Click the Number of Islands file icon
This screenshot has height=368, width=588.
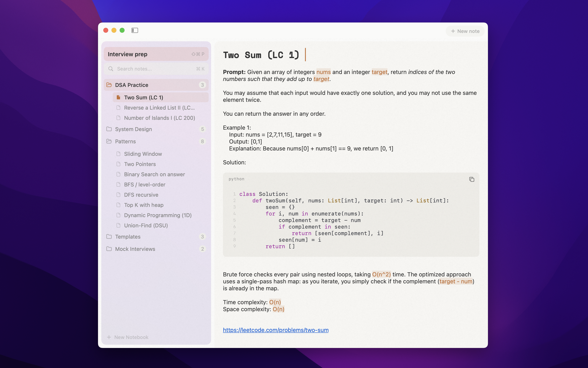[x=118, y=118]
